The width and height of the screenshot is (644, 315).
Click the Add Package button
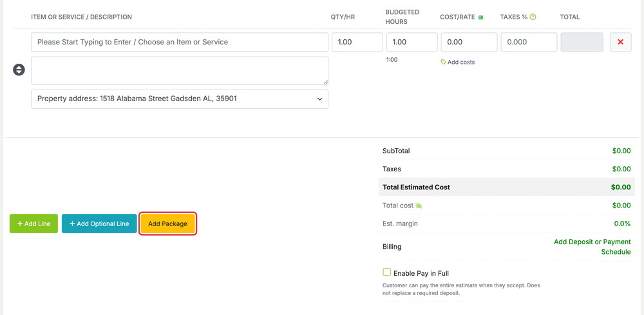pyautogui.click(x=167, y=224)
